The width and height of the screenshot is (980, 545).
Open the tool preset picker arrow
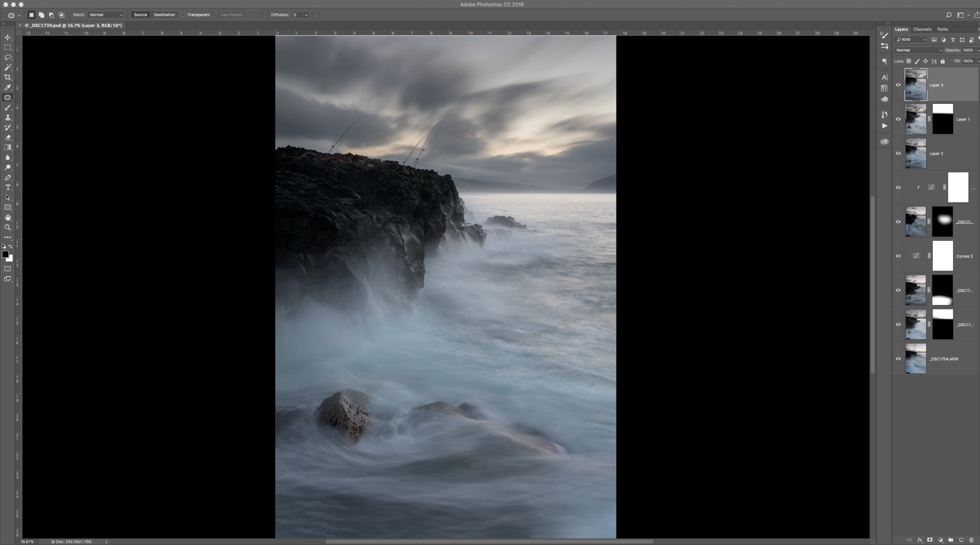click(19, 15)
